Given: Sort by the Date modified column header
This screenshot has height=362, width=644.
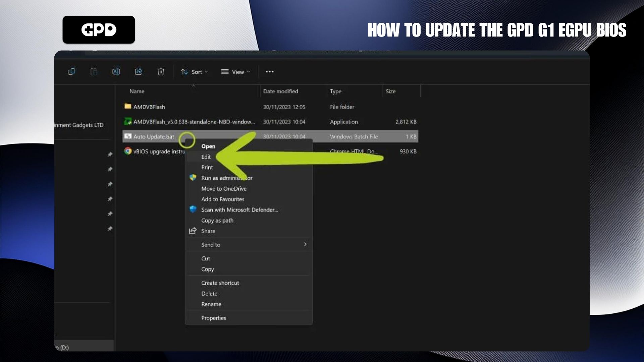Looking at the screenshot, I should coord(280,91).
